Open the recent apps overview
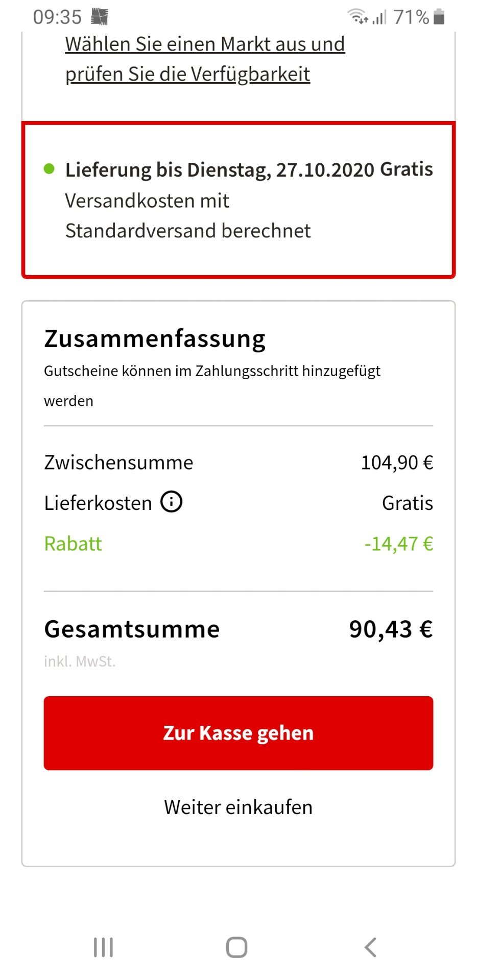 pos(103,947)
